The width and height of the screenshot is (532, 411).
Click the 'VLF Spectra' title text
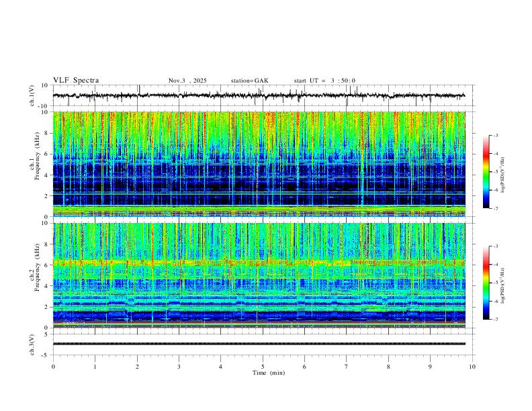[x=76, y=81]
